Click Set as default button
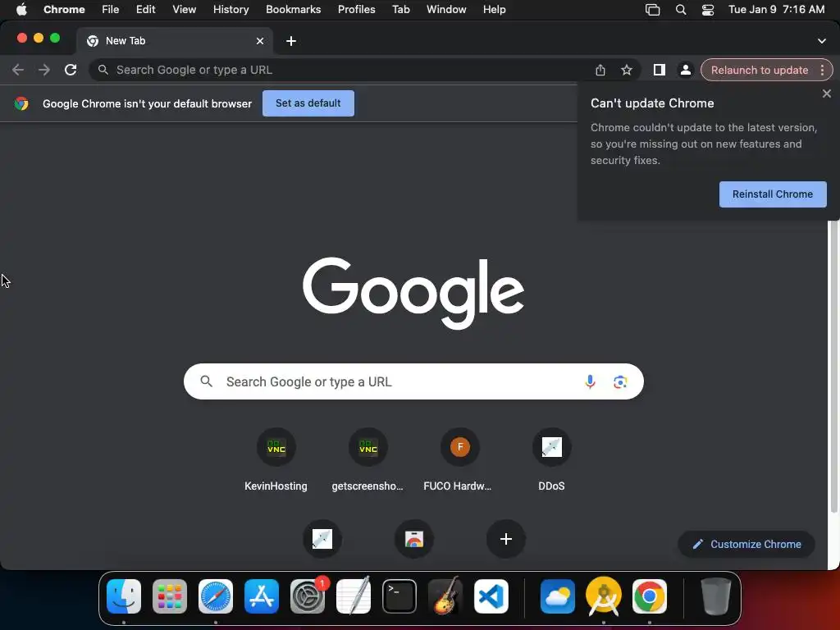This screenshot has width=840, height=630. click(x=308, y=103)
